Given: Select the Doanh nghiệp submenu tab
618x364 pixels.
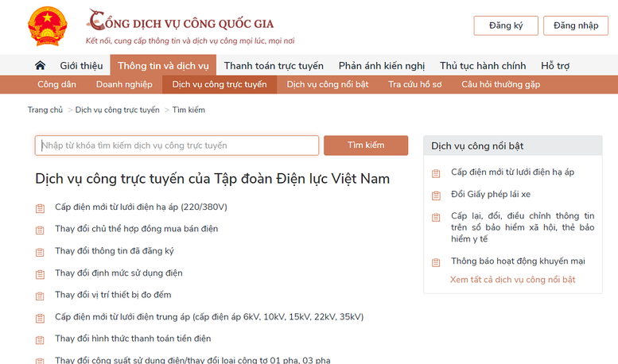Looking at the screenshot, I should pos(124,84).
